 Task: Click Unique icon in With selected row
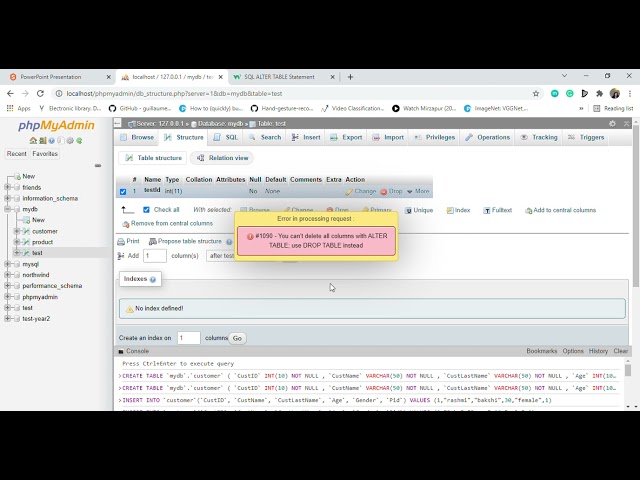point(418,210)
